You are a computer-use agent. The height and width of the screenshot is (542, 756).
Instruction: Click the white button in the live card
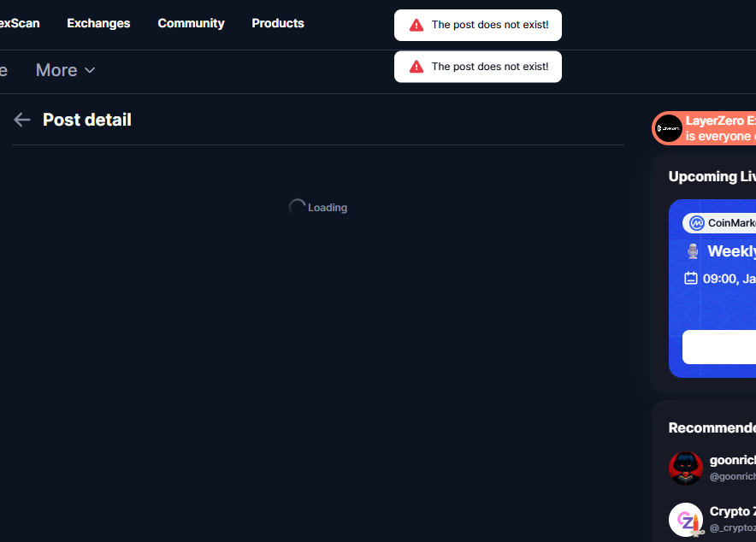pyautogui.click(x=719, y=347)
